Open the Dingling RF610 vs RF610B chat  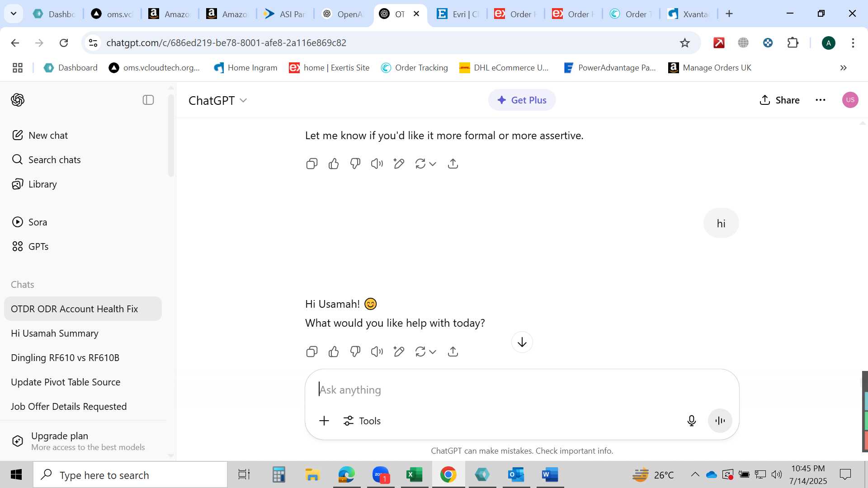(83, 357)
